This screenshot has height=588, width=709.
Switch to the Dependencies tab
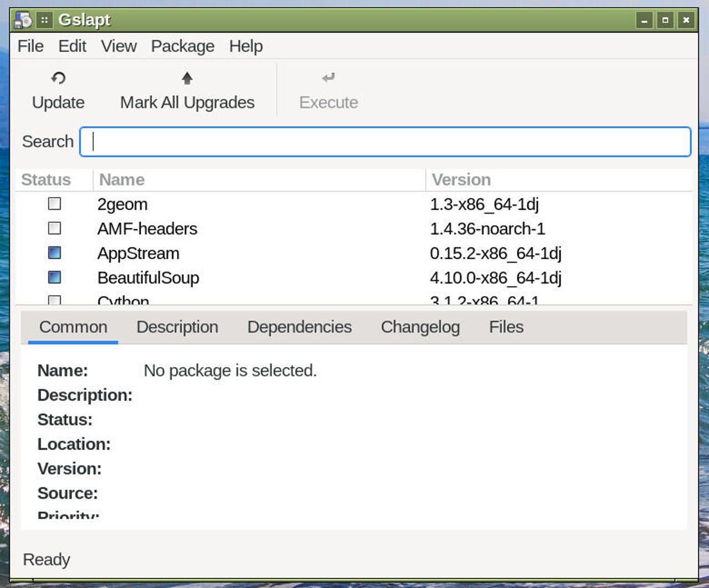tap(299, 327)
